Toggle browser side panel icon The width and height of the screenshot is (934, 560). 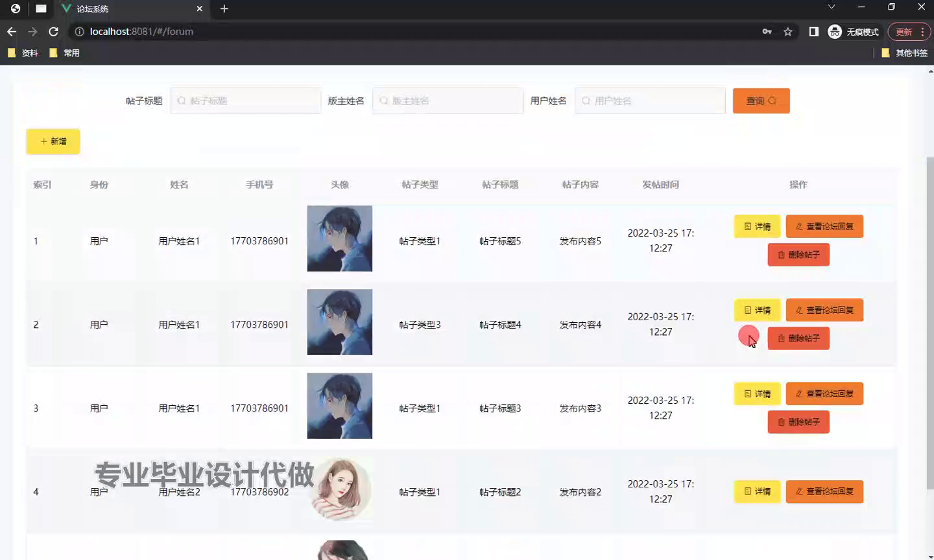coord(813,31)
